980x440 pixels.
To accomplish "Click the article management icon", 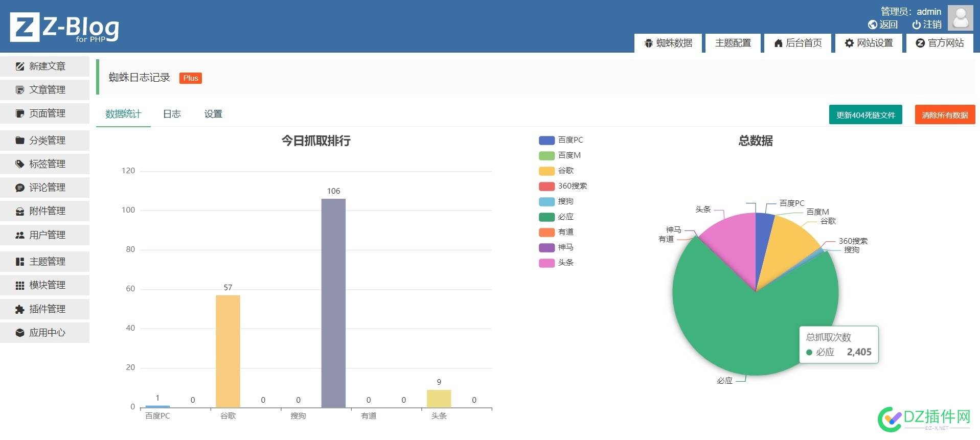I will click(20, 90).
